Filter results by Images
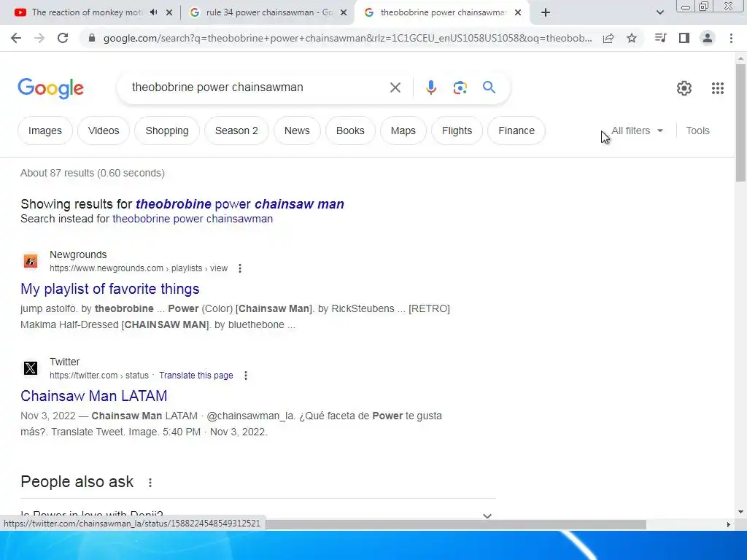The width and height of the screenshot is (747, 560). 45,131
